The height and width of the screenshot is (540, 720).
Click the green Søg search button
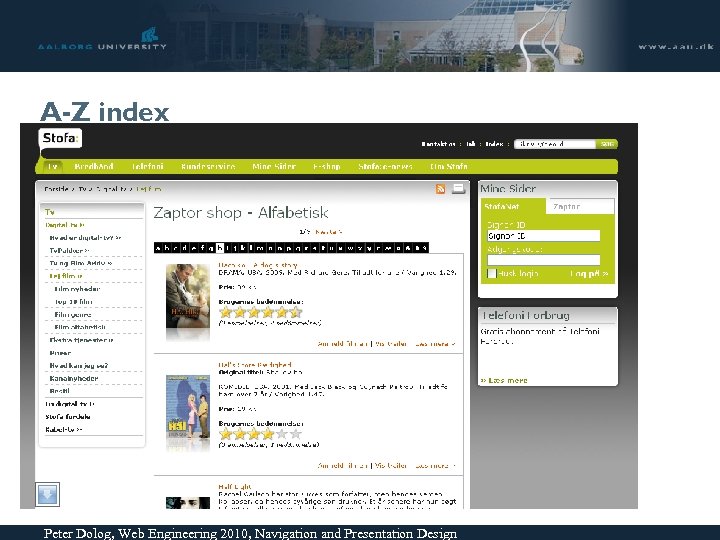pyautogui.click(x=607, y=144)
